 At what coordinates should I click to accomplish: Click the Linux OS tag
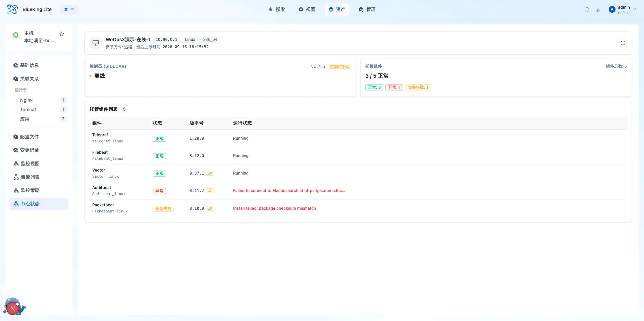[x=190, y=40]
